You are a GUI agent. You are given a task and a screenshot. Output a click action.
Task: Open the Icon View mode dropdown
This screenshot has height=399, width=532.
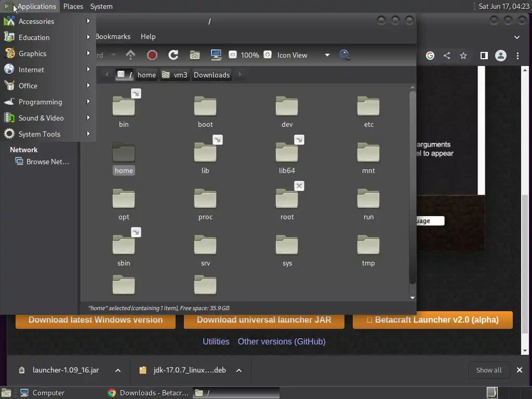tap(303, 55)
